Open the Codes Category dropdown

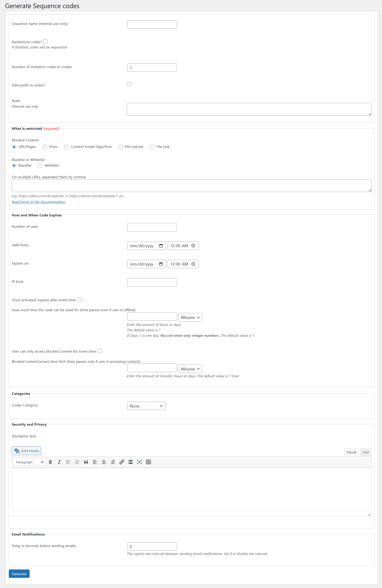(x=146, y=406)
